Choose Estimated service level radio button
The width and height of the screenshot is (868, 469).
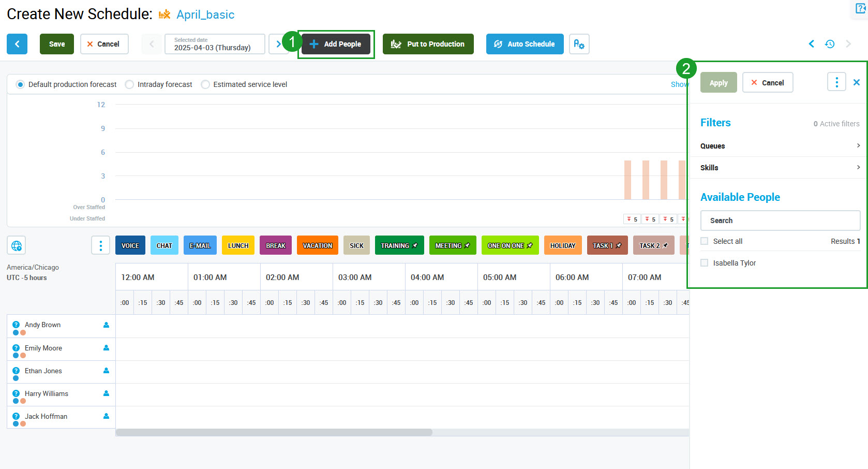click(205, 84)
